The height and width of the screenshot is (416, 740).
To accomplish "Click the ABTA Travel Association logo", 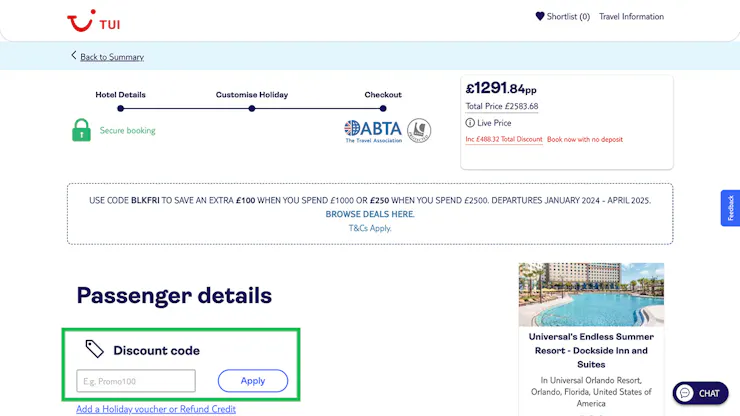I will coord(373,131).
